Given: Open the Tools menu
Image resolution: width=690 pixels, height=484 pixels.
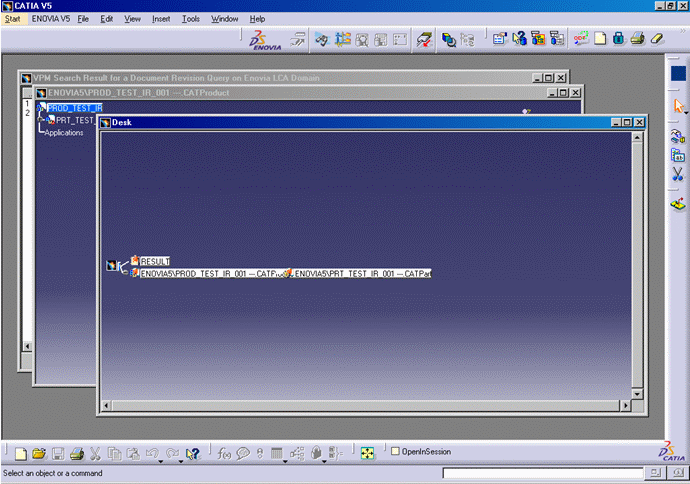Looking at the screenshot, I should click(190, 18).
